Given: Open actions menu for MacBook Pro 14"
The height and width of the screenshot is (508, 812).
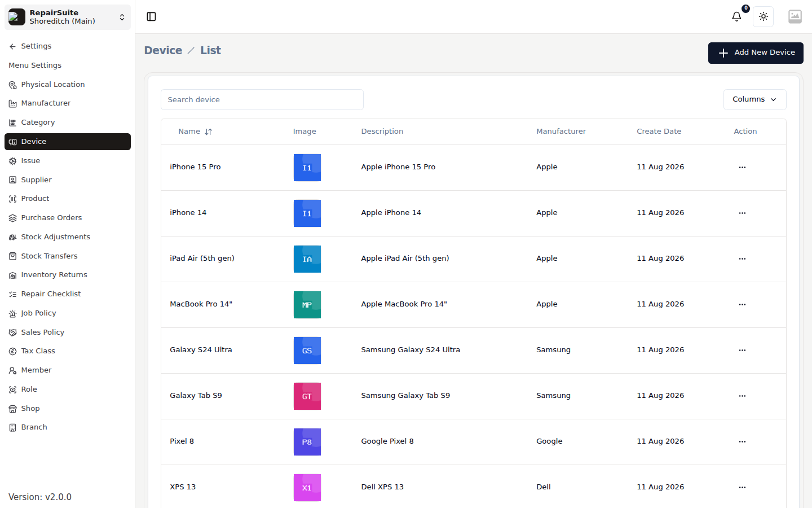Looking at the screenshot, I should tap(742, 304).
